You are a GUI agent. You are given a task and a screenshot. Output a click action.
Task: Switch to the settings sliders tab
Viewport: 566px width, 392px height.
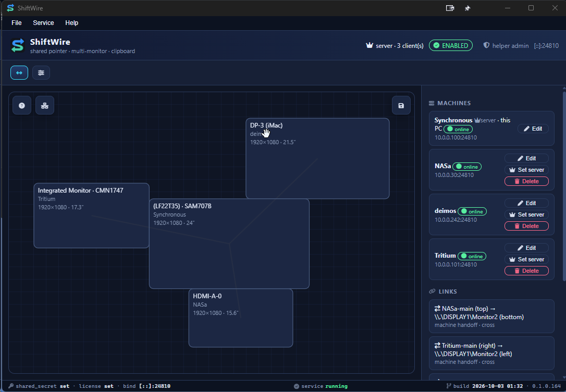click(41, 72)
